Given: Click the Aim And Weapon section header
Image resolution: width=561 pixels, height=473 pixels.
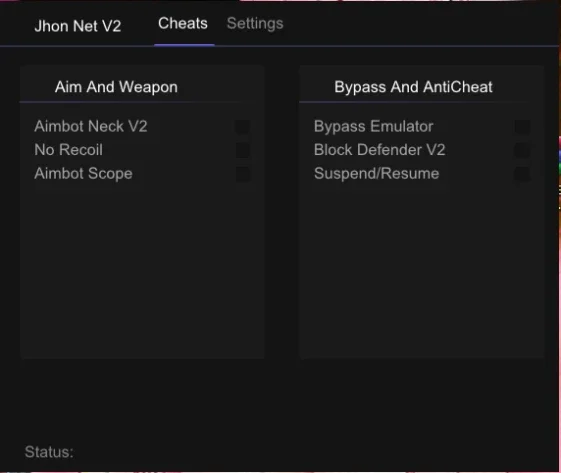Looking at the screenshot, I should pyautogui.click(x=116, y=87).
